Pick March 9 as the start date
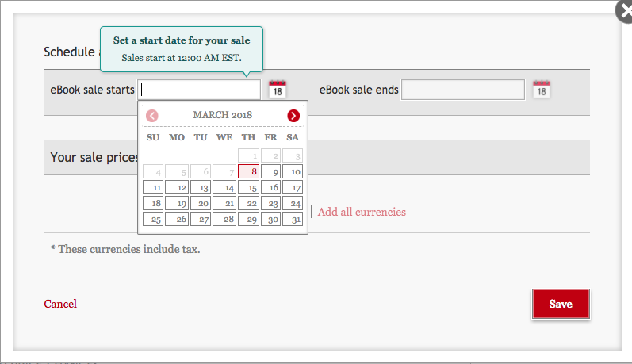This screenshot has width=632, height=364. click(271, 171)
